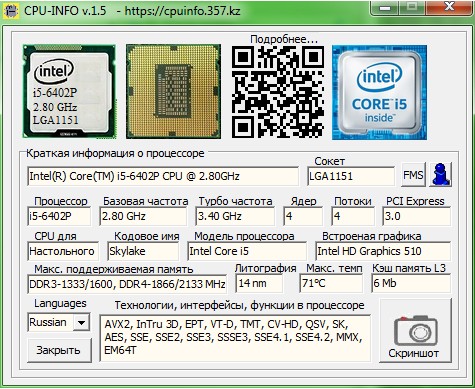Click the Потоки threads value field
The width and height of the screenshot is (475, 389).
[353, 216]
